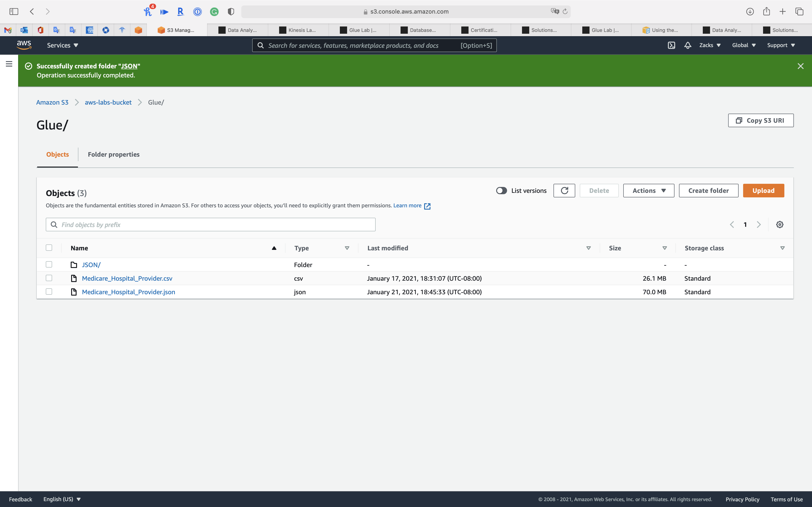Image resolution: width=812 pixels, height=507 pixels.
Task: Click the AWS logo home icon
Action: pyautogui.click(x=24, y=45)
